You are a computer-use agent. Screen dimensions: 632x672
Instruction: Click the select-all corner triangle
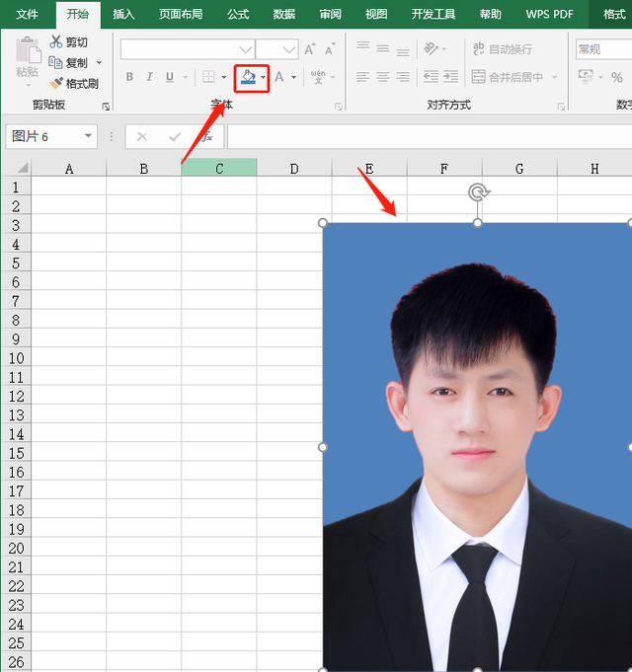pos(22,168)
